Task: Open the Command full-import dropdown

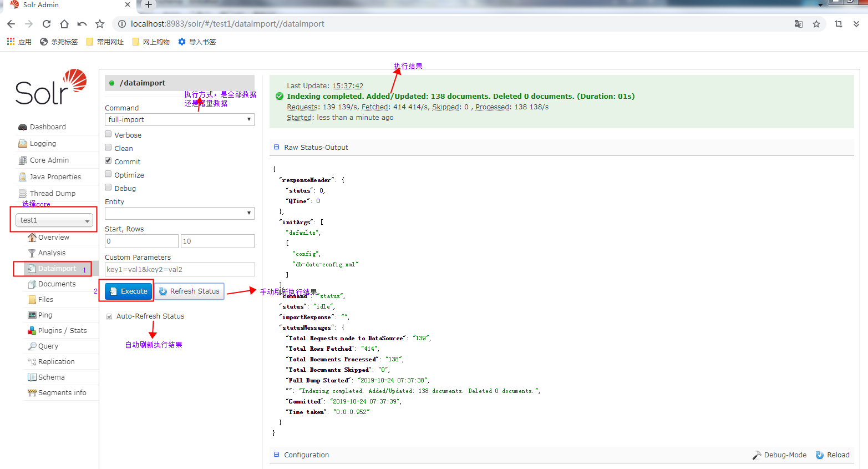Action: 180,119
